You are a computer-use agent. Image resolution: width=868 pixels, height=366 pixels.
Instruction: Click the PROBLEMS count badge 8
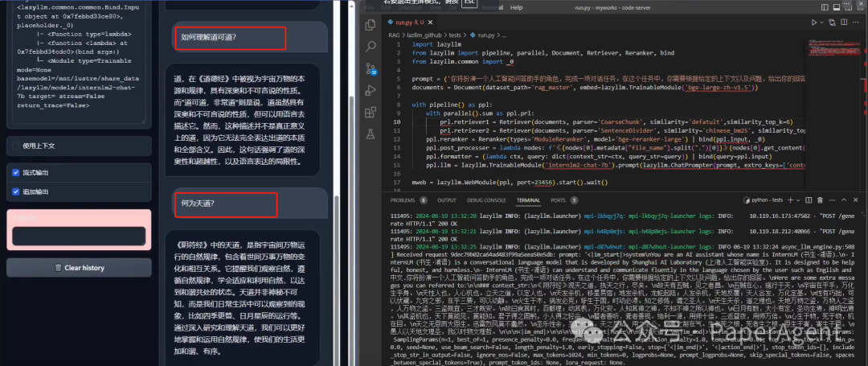(424, 199)
